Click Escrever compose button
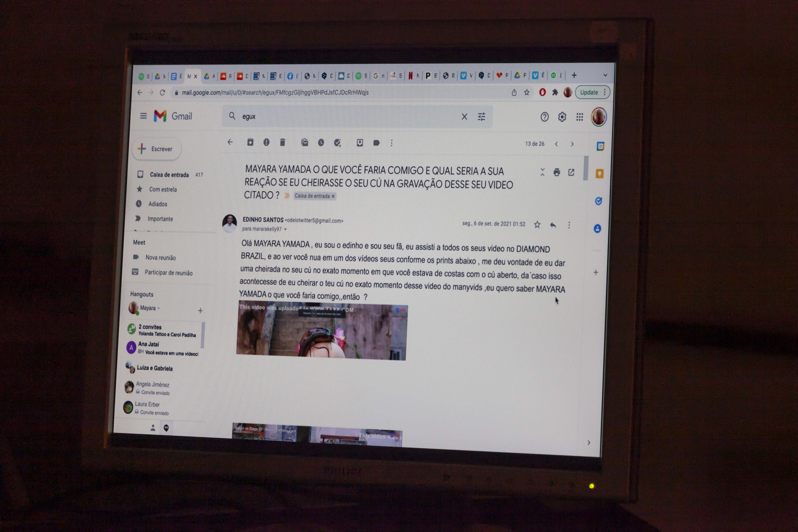The width and height of the screenshot is (798, 532). 156,149
